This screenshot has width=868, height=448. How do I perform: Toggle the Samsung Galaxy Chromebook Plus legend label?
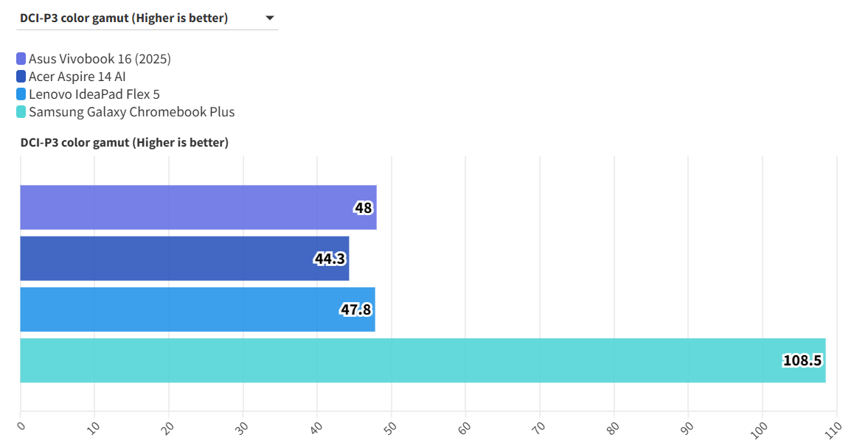click(131, 112)
